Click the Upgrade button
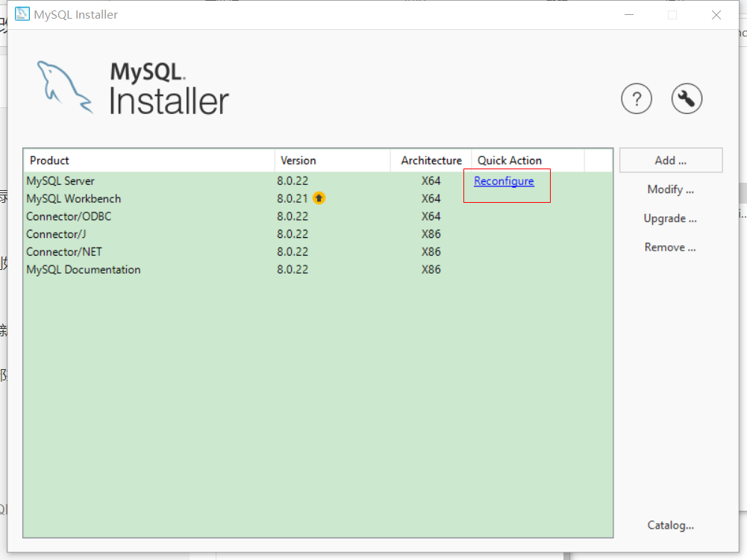This screenshot has width=747, height=560. pos(669,218)
